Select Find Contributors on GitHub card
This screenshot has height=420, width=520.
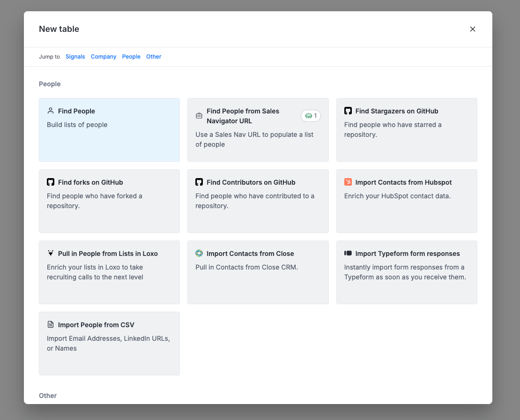tap(258, 201)
